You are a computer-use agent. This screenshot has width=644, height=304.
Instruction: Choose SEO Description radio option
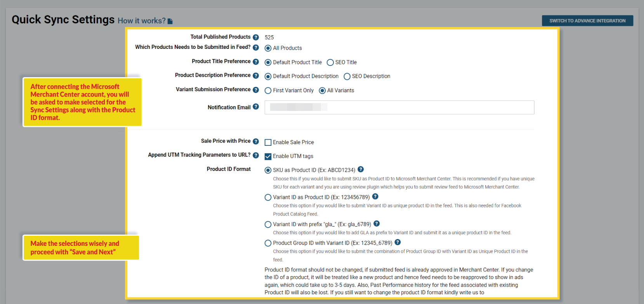(347, 76)
